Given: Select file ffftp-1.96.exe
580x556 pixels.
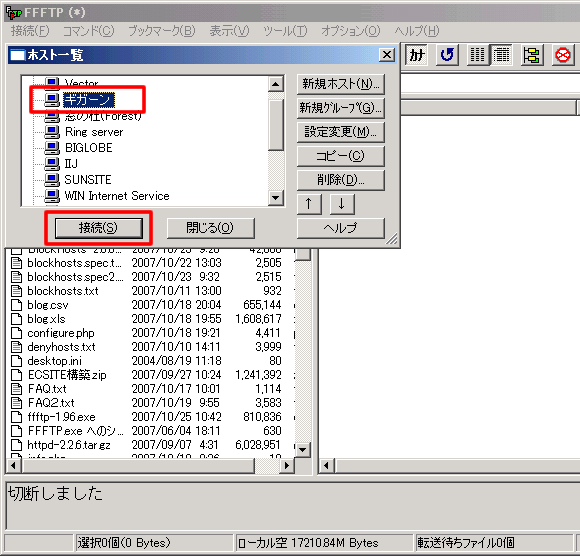Looking at the screenshot, I should point(61,417).
